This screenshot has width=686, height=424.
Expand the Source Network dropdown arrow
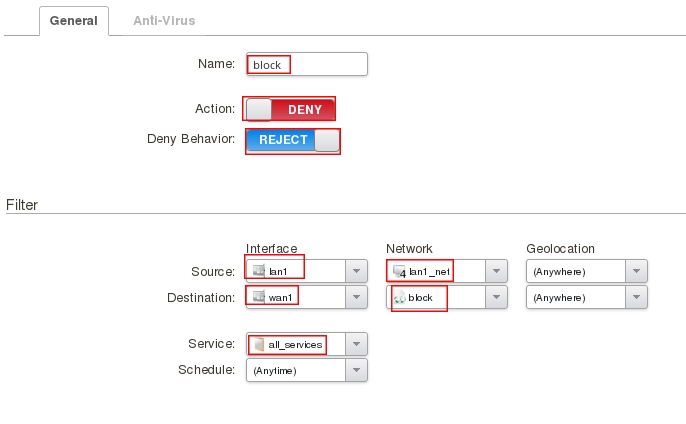coord(497,271)
